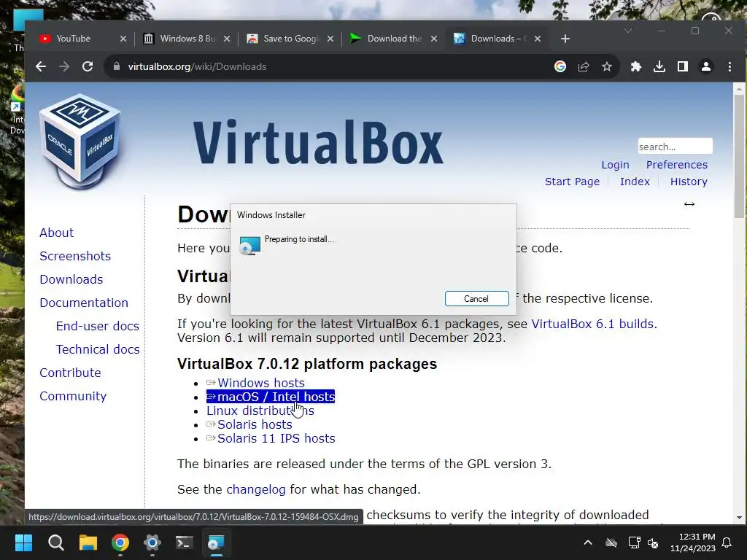Click the VirtualBox search field
Screen dimensions: 747x560
click(675, 146)
